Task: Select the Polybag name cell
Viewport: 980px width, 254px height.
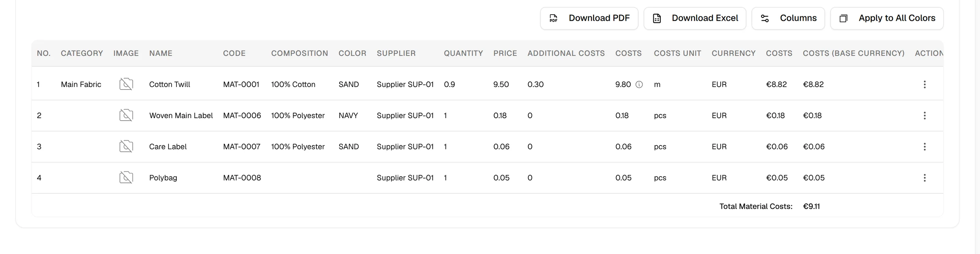Action: tap(163, 178)
